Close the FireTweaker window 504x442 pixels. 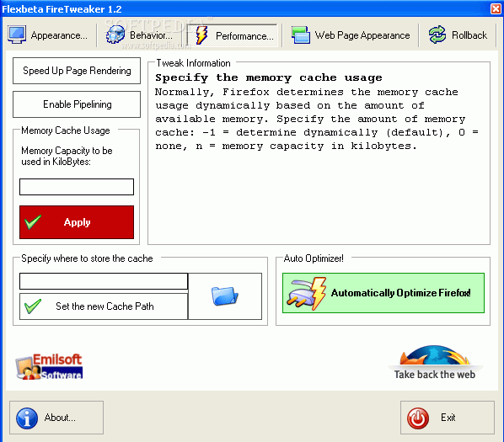(x=496, y=8)
